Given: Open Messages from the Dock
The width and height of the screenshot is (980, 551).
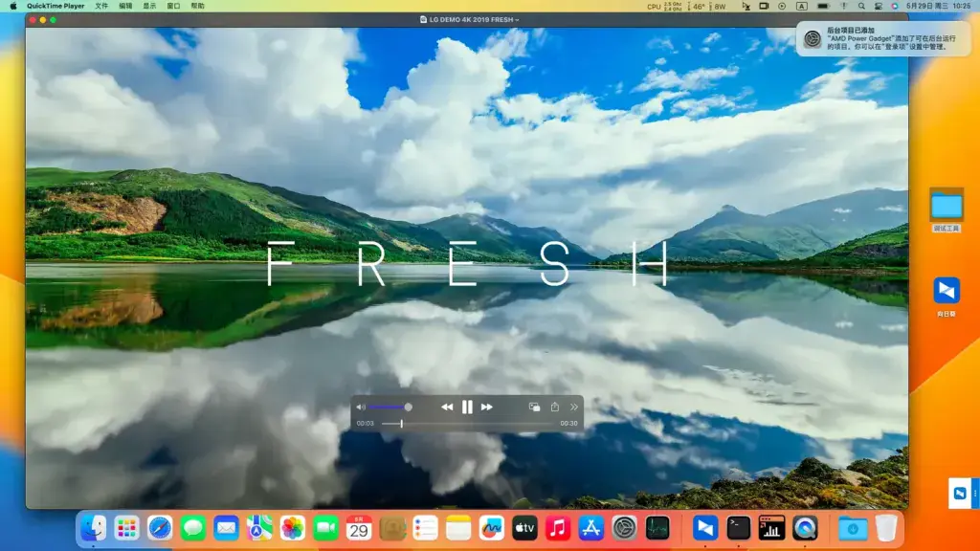Looking at the screenshot, I should [193, 528].
